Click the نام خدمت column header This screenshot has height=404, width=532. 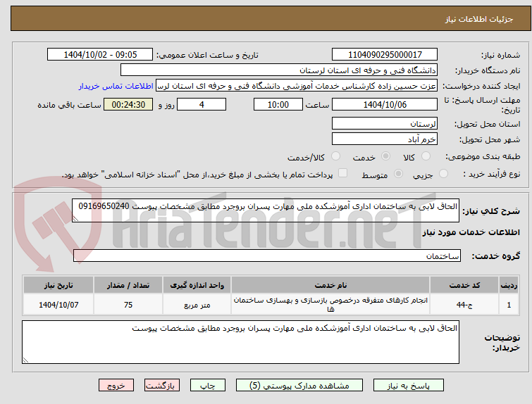point(330,285)
